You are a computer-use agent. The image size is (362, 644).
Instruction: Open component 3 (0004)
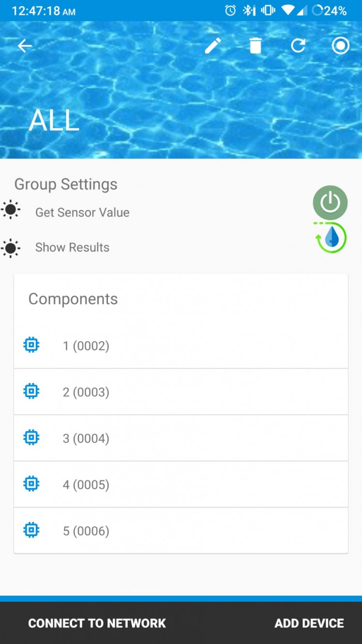click(86, 438)
